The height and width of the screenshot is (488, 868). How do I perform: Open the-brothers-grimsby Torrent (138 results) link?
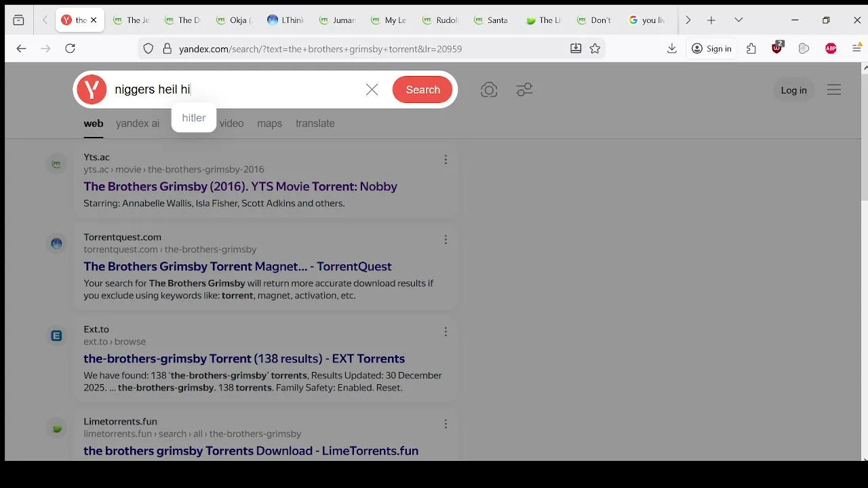[244, 359]
